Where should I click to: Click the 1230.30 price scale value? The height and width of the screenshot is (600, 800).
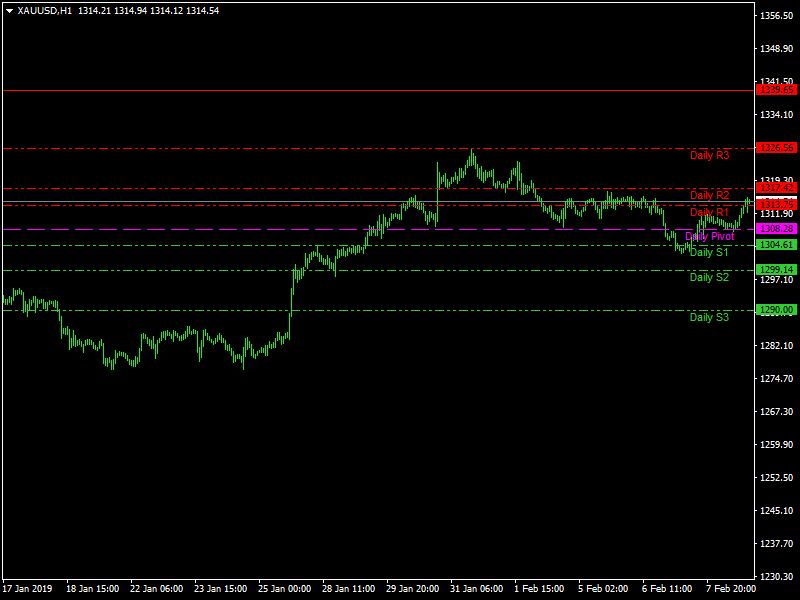pyautogui.click(x=776, y=577)
